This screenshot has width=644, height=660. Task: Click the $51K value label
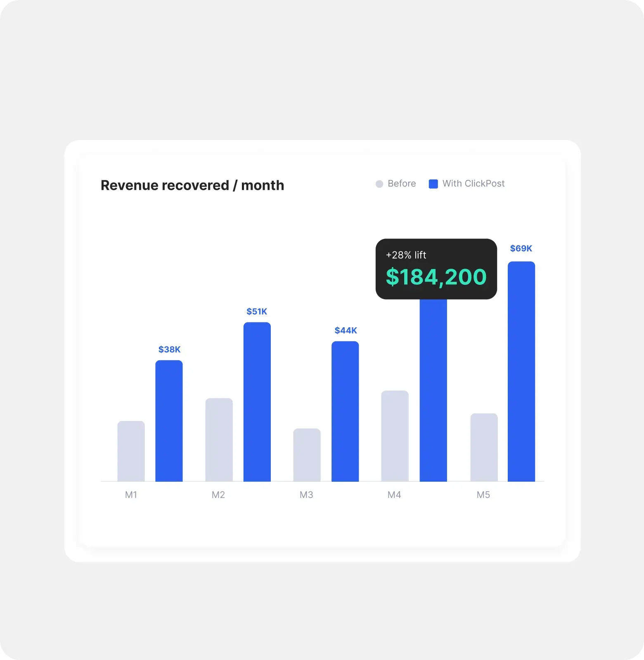click(x=257, y=312)
